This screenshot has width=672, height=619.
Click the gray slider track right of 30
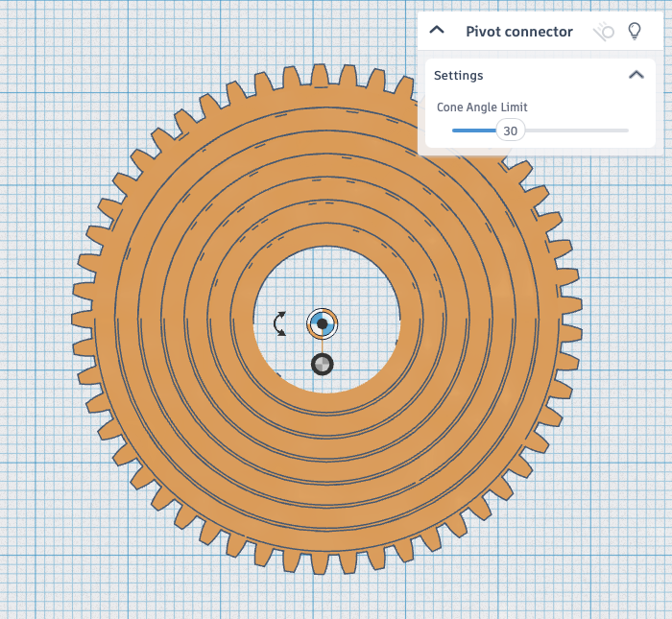pos(576,131)
